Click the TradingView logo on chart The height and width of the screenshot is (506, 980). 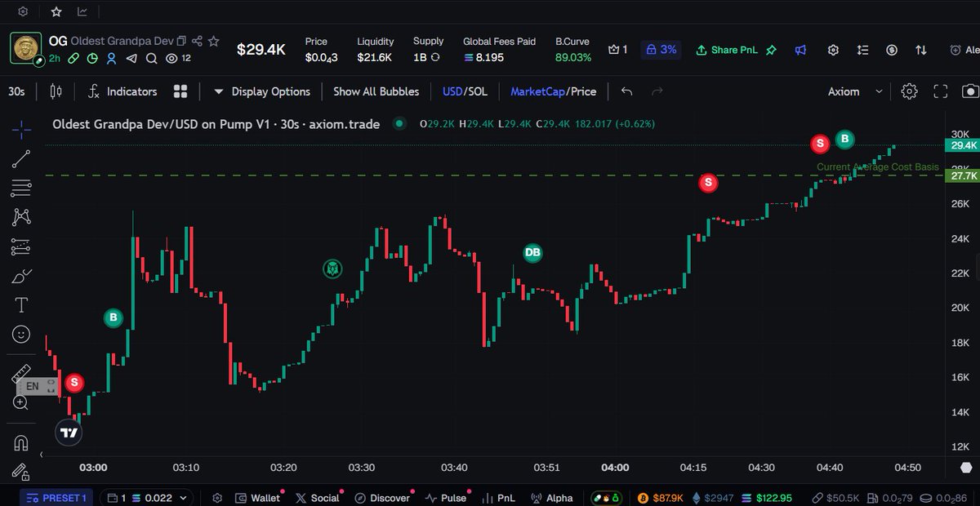tap(69, 433)
